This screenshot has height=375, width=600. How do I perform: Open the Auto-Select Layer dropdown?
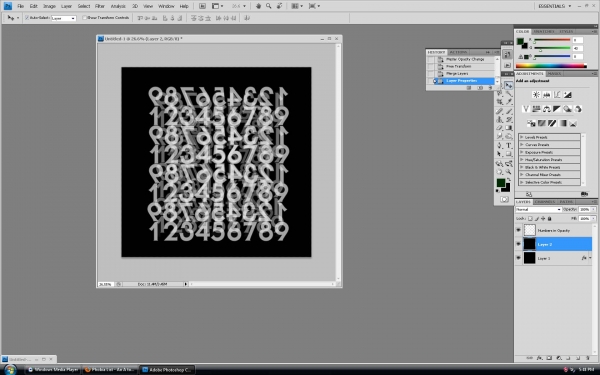point(64,18)
